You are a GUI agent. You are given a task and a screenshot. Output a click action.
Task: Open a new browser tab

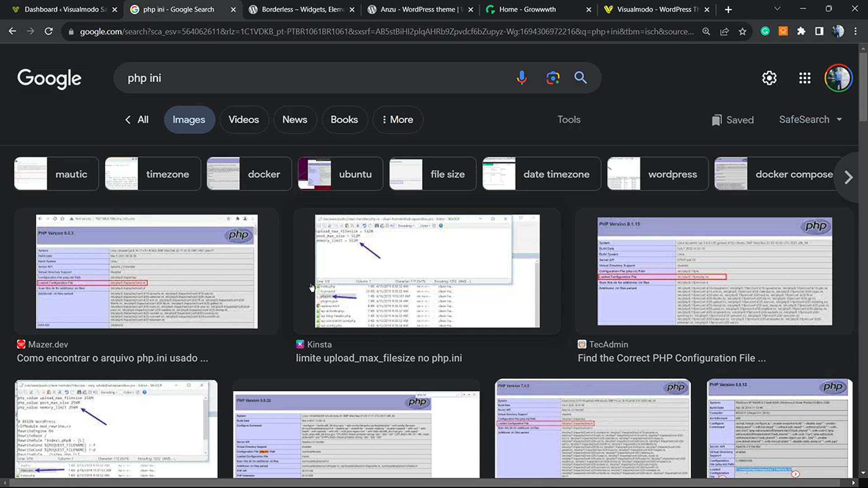[x=728, y=9]
